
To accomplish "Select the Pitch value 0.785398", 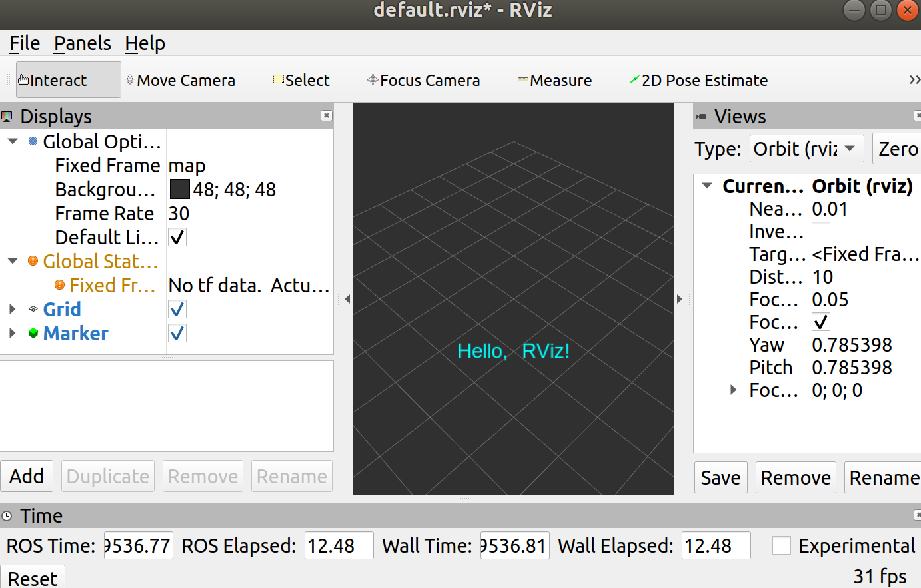I will coord(852,367).
